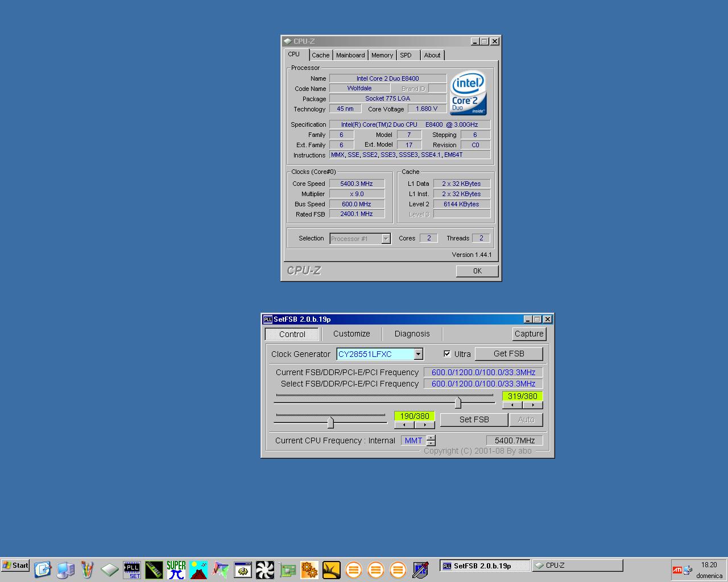This screenshot has height=582, width=728.
Task: Select the Control tab in SetFSB
Action: pos(292,334)
